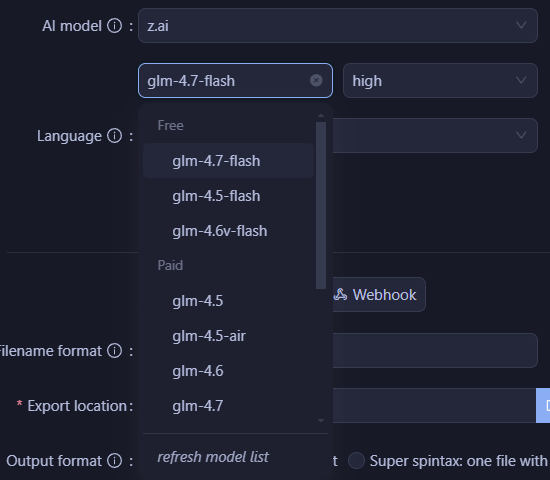
Task: Clear the glm-4.7-flash model selection
Action: click(x=316, y=80)
